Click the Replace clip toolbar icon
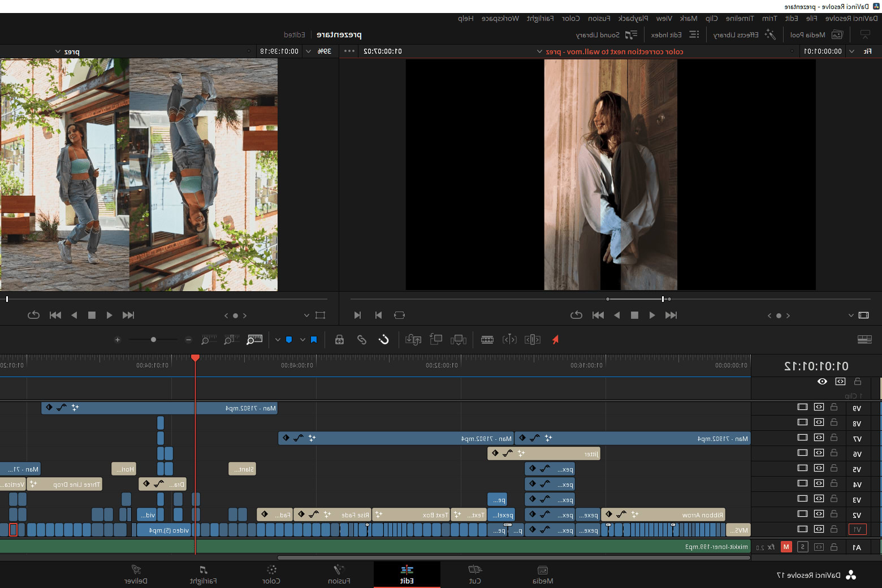882x588 pixels. click(413, 340)
